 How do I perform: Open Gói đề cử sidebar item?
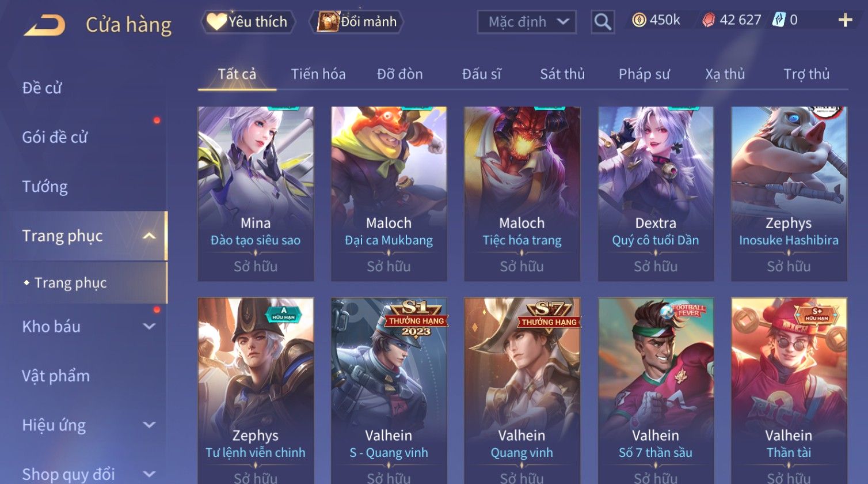(55, 137)
